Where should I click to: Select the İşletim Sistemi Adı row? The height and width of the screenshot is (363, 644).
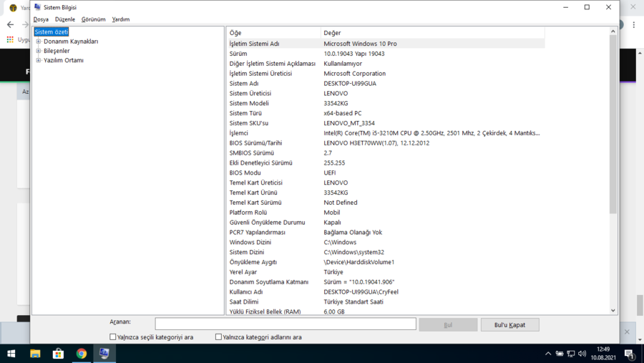point(386,44)
